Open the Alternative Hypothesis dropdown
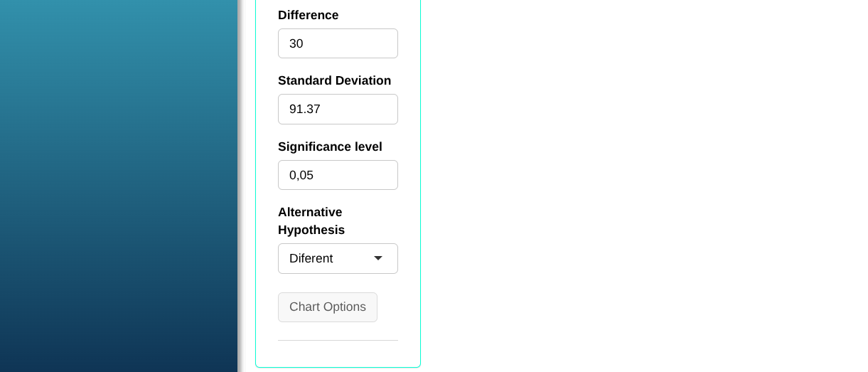This screenshot has width=868, height=372. [x=338, y=258]
